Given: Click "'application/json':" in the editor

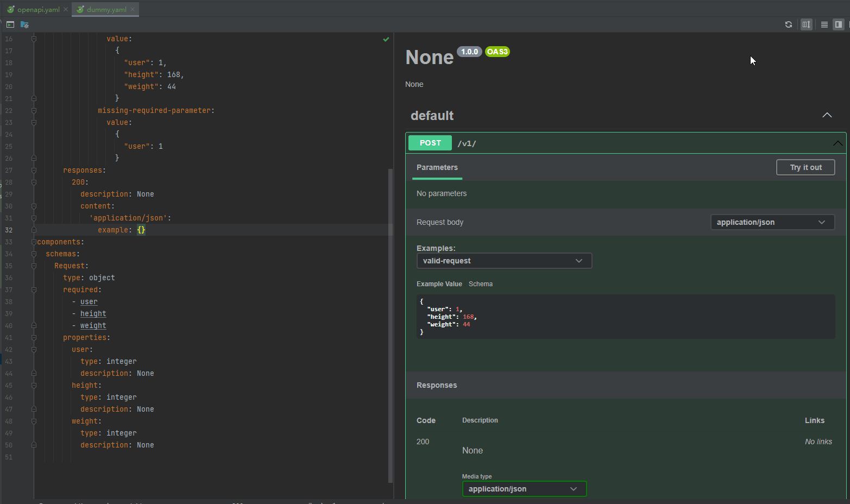Looking at the screenshot, I should tap(130, 218).
